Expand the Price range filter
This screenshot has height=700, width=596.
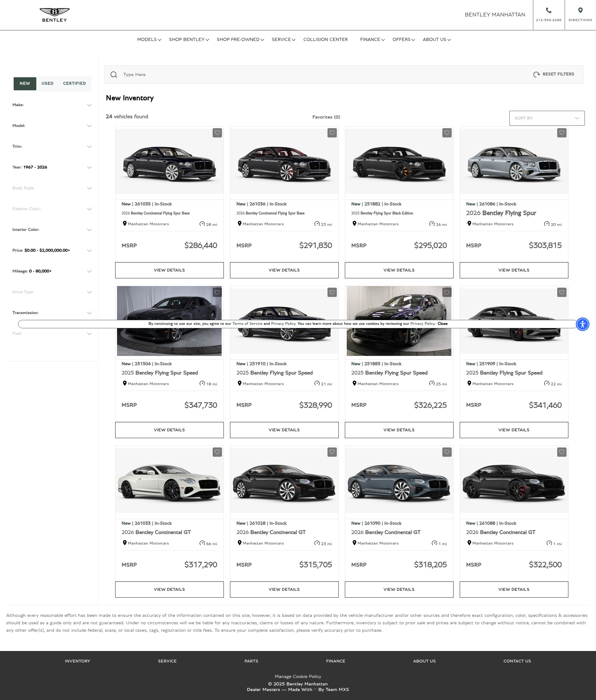pos(52,250)
